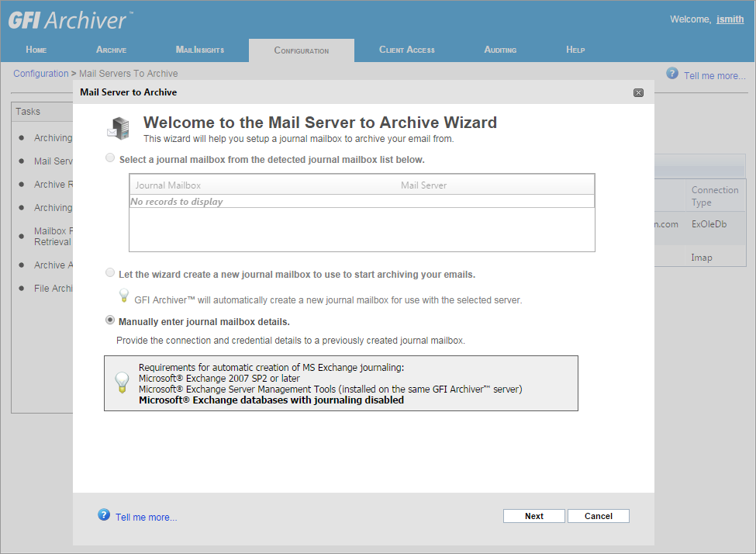Choose to let wizard create new journal mailbox
The image size is (756, 554).
[110, 273]
